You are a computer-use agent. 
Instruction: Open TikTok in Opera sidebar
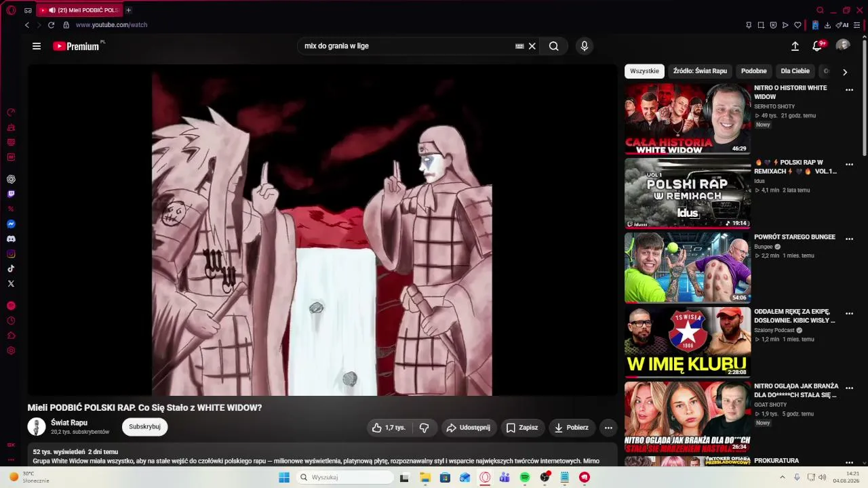pos(11,269)
